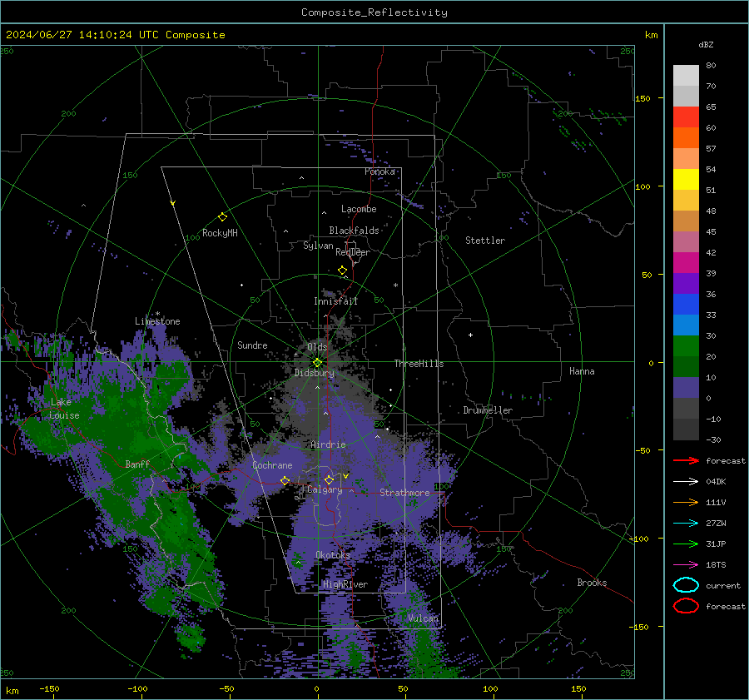749x700 pixels.
Task: Click the 80 dBZ color swatch
Action: tap(686, 75)
